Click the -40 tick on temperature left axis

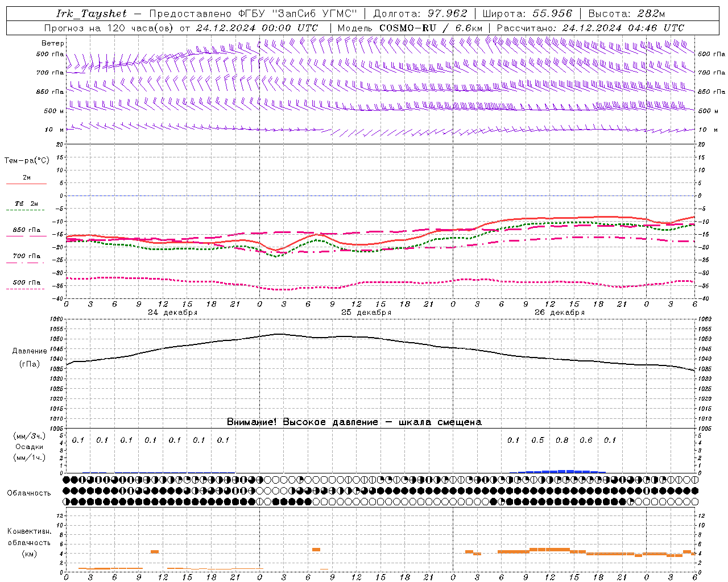pyautogui.click(x=59, y=299)
